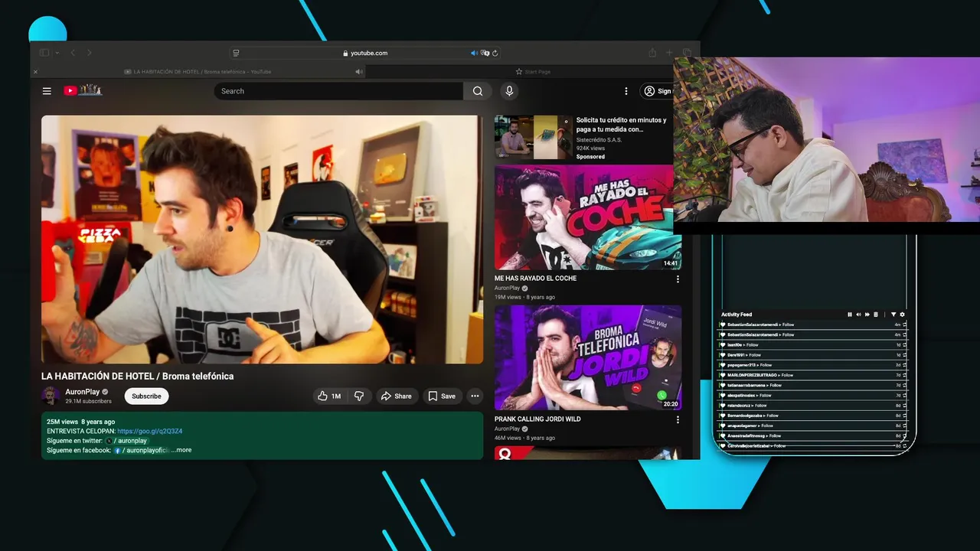Replay the rolandocruz follow alert
Image resolution: width=980 pixels, height=551 pixels.
coord(904,406)
